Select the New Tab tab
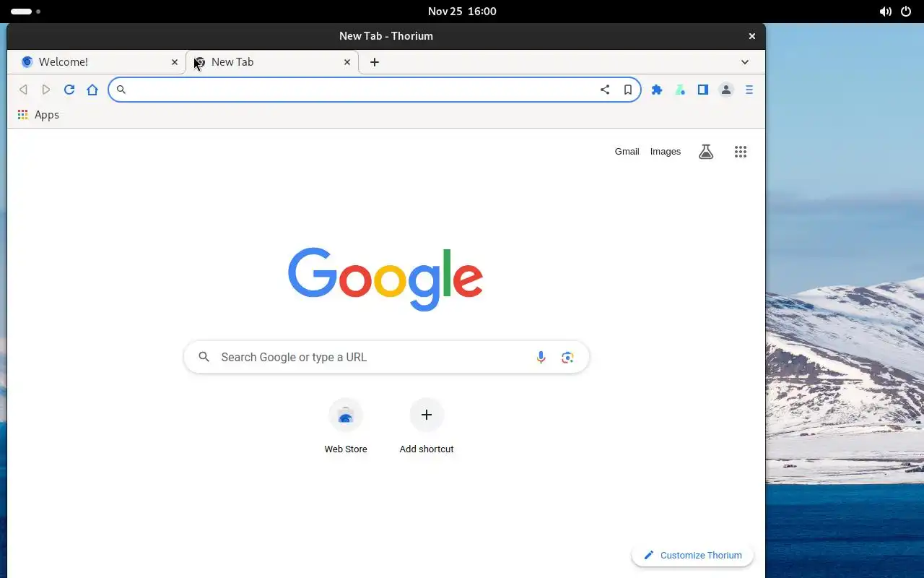The height and width of the screenshot is (578, 924). click(x=272, y=62)
